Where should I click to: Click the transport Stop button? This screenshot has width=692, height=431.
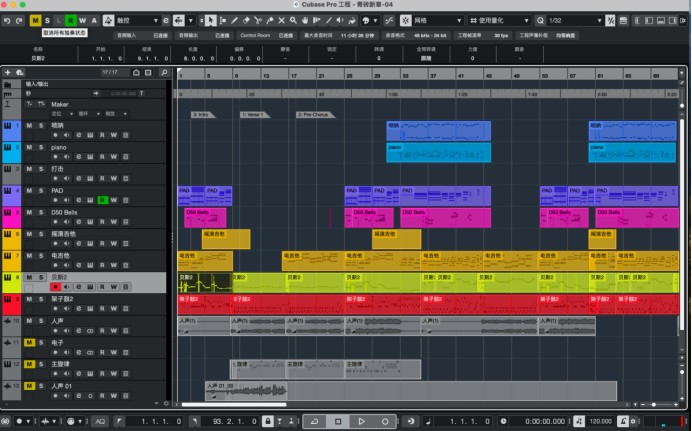click(x=338, y=421)
